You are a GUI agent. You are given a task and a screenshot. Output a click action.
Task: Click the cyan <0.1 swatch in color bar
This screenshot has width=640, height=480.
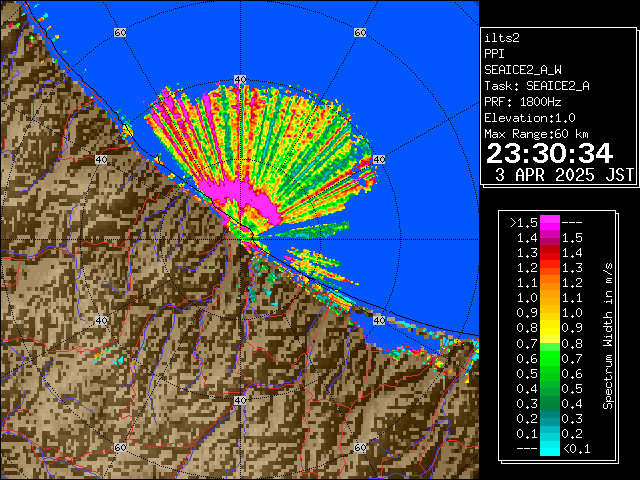[x=549, y=449]
